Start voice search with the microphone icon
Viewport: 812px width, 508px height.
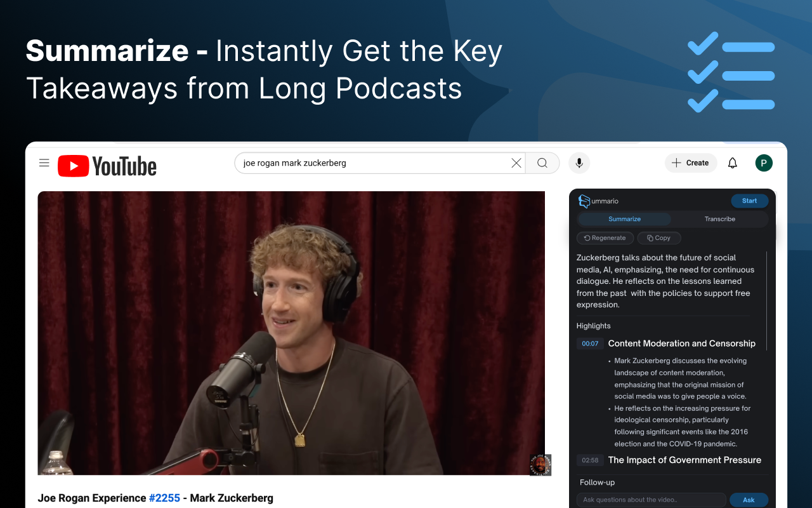(x=579, y=163)
